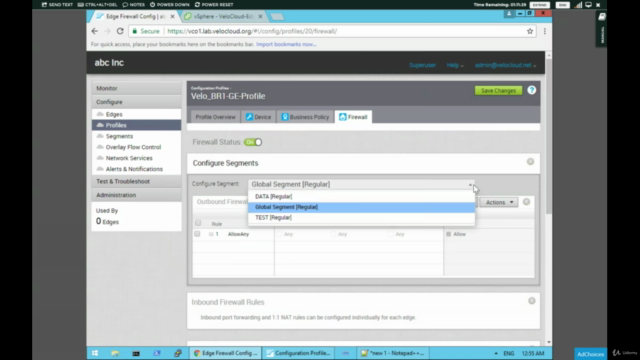640x360 pixels.
Task: Open a new browser tab
Action: (x=277, y=17)
